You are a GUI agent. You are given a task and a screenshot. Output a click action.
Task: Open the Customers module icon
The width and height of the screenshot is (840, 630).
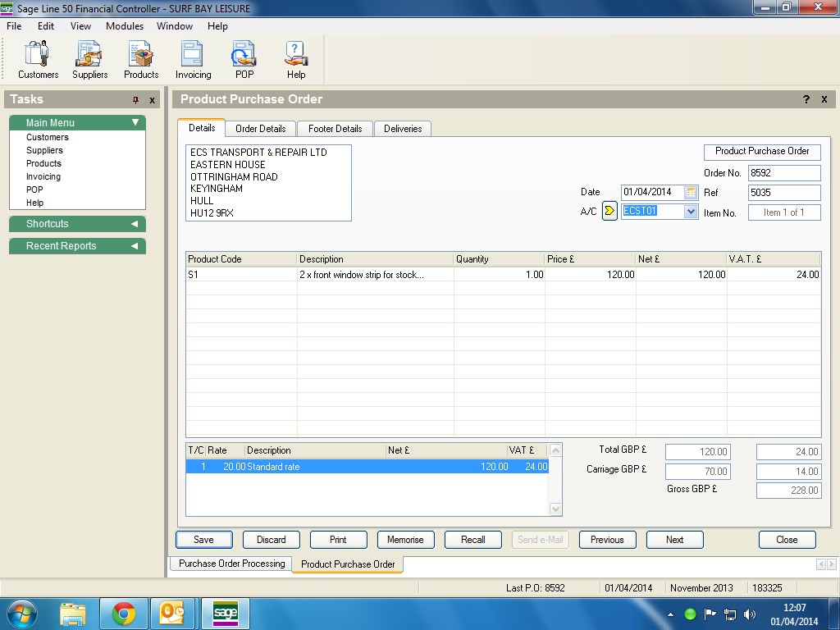[38, 59]
